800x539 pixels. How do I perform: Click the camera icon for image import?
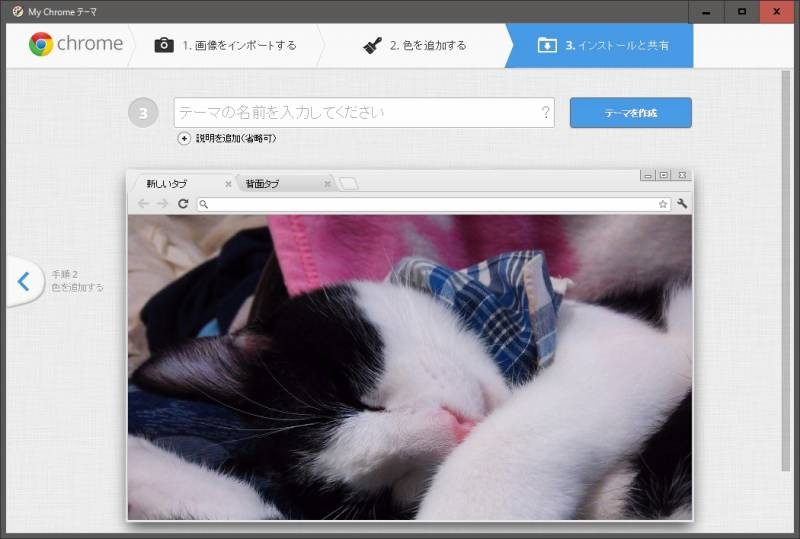164,45
